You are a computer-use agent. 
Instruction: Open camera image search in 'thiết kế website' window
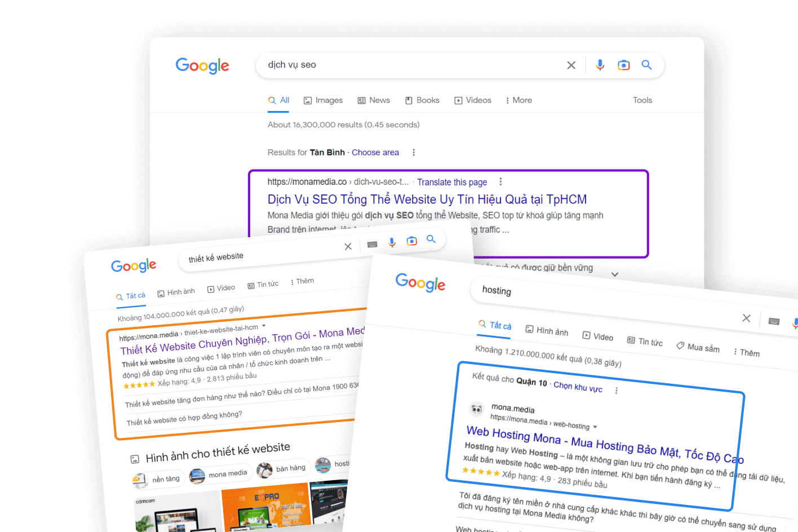tap(412, 241)
